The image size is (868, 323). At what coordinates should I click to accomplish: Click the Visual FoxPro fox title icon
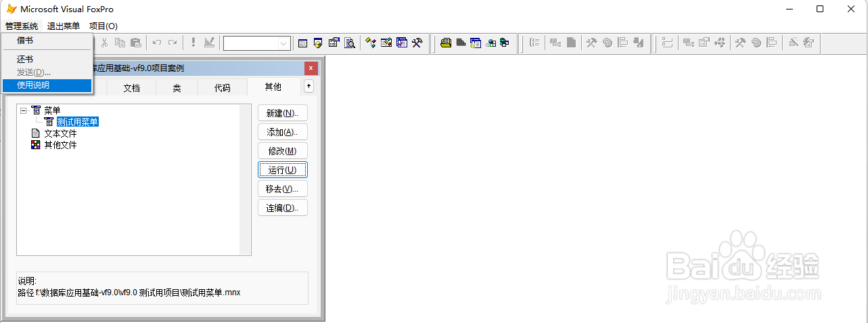click(x=11, y=9)
